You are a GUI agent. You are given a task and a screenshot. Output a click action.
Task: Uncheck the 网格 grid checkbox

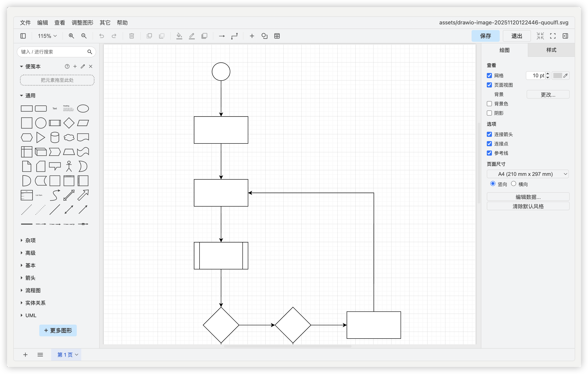489,76
